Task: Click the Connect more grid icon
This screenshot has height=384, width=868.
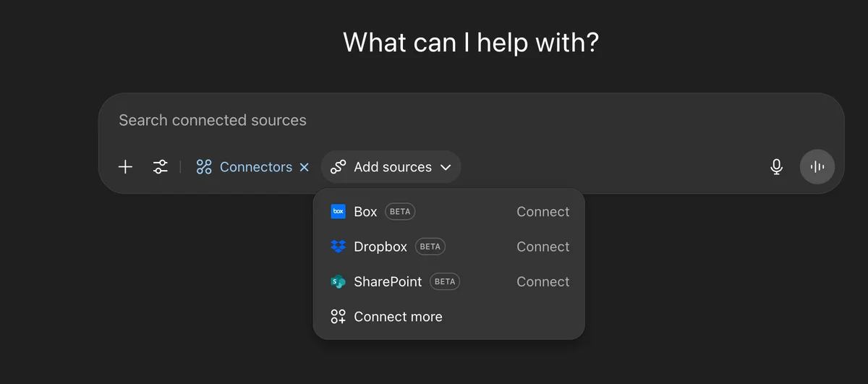Action: pos(338,317)
